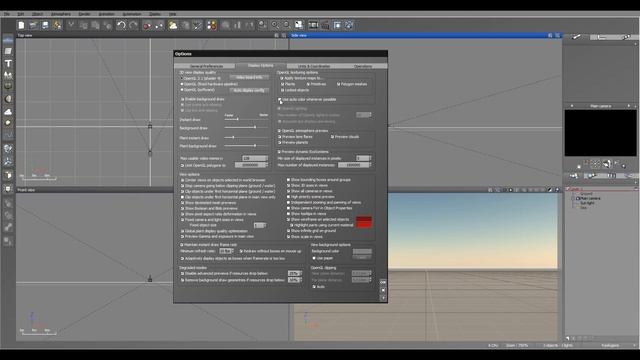Image resolution: width=640 pixels, height=360 pixels.
Task: Click Auto display config button
Action: [x=249, y=90]
